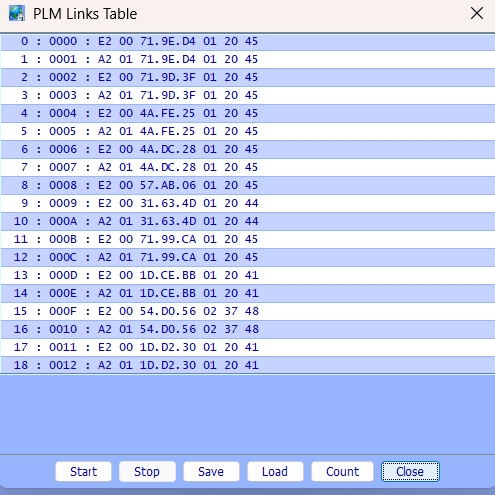Image resolution: width=495 pixels, height=495 pixels.
Task: Click the Count button
Action: [x=342, y=471]
